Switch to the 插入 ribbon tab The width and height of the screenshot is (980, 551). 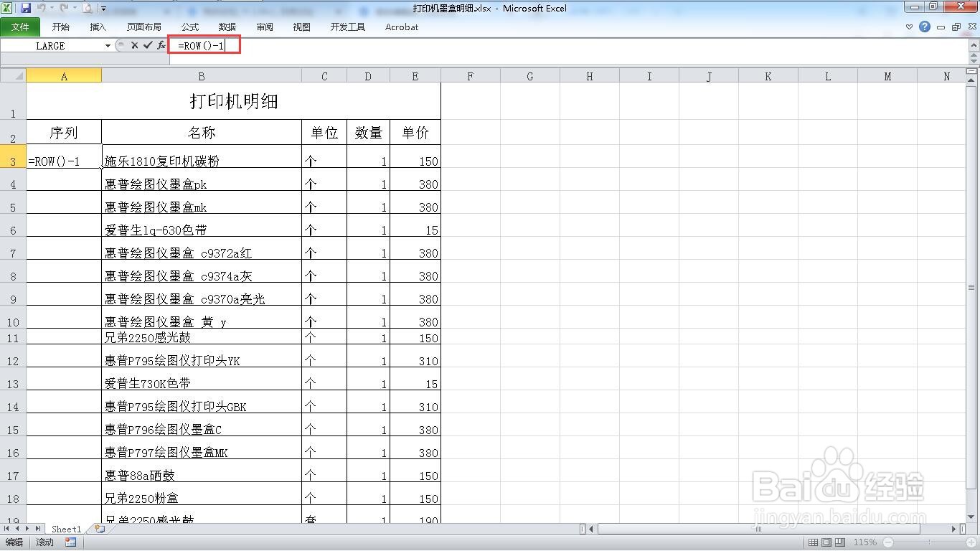(98, 27)
